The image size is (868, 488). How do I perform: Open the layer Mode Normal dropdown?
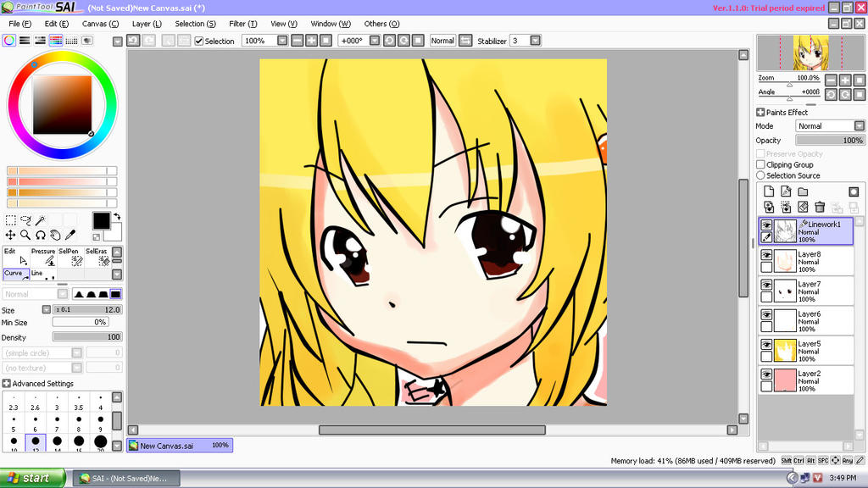[860, 126]
